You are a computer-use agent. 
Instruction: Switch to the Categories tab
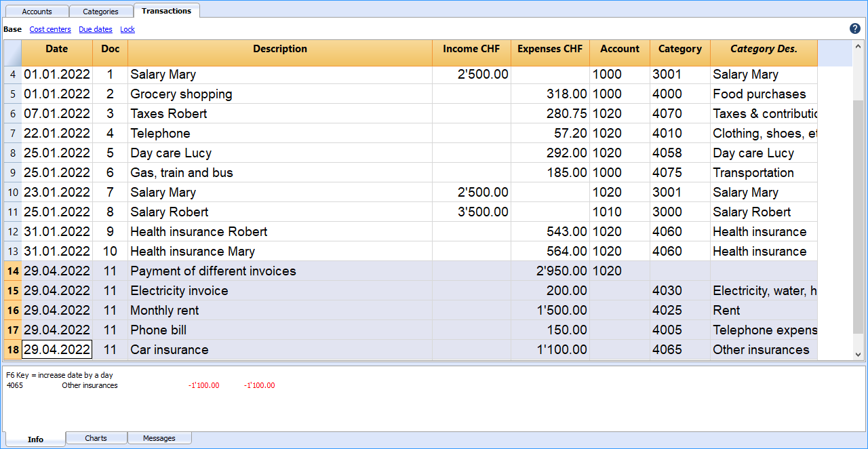click(100, 12)
